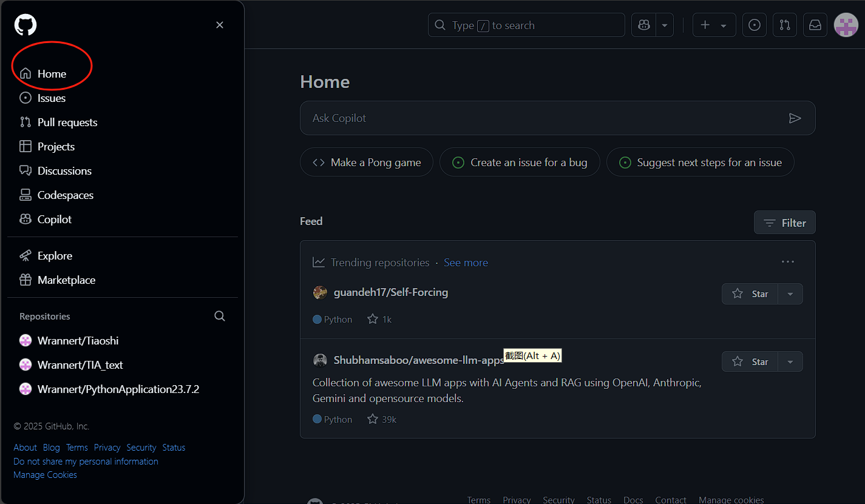Viewport: 865px width, 504px height.
Task: Open See more trending repositories
Action: (466, 262)
